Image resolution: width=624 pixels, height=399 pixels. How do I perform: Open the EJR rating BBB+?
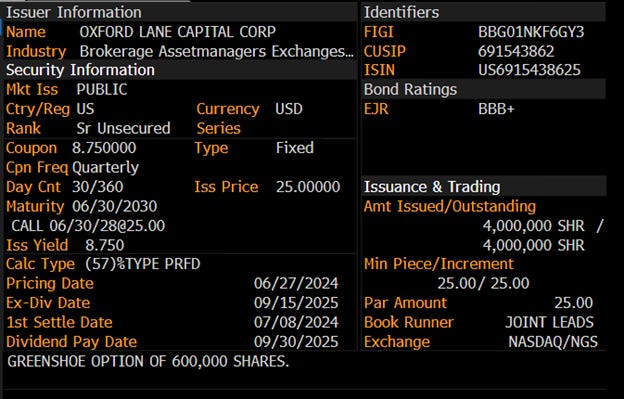pyautogui.click(x=496, y=109)
